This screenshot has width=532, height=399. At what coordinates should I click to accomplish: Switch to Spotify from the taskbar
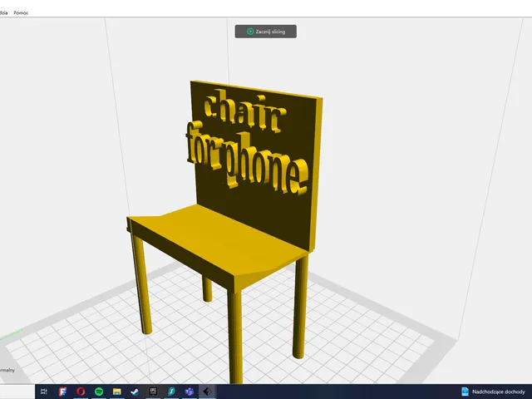point(99,392)
